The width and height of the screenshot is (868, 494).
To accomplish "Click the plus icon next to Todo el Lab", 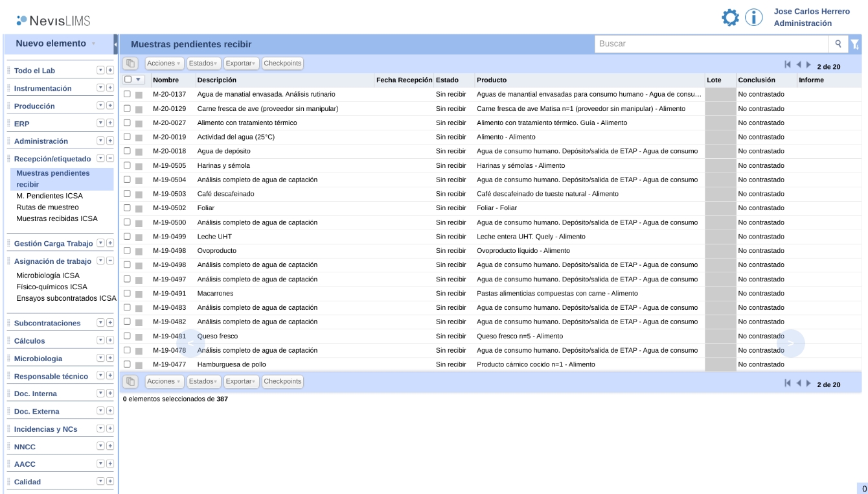I will [110, 69].
